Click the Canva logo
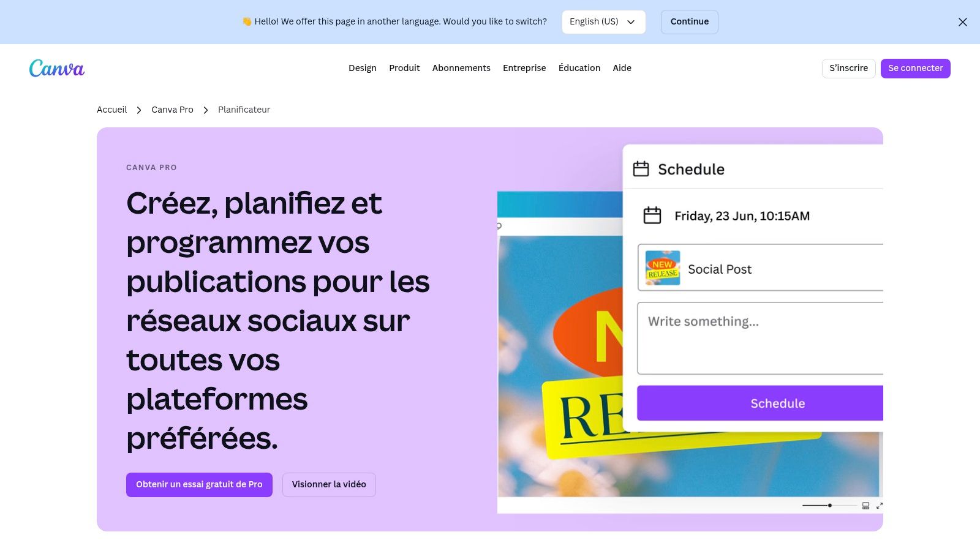 coord(56,68)
